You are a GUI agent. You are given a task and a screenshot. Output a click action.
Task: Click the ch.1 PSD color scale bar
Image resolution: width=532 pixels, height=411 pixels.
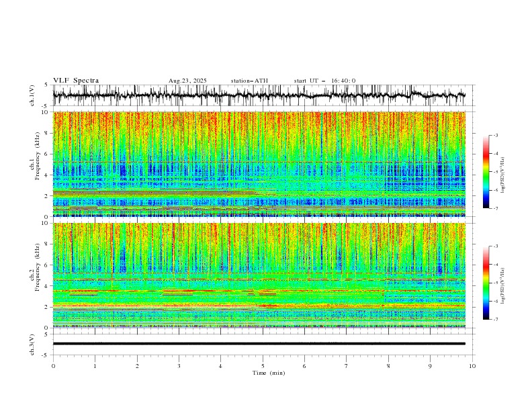[486, 172]
